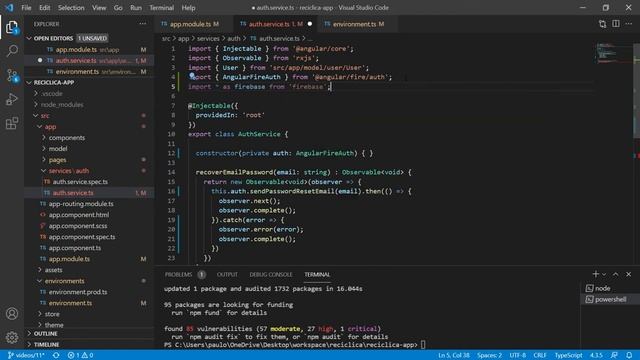Screen dimensions: 640x360
Task: Open notifications bell in status bar
Action: click(x=629, y=355)
